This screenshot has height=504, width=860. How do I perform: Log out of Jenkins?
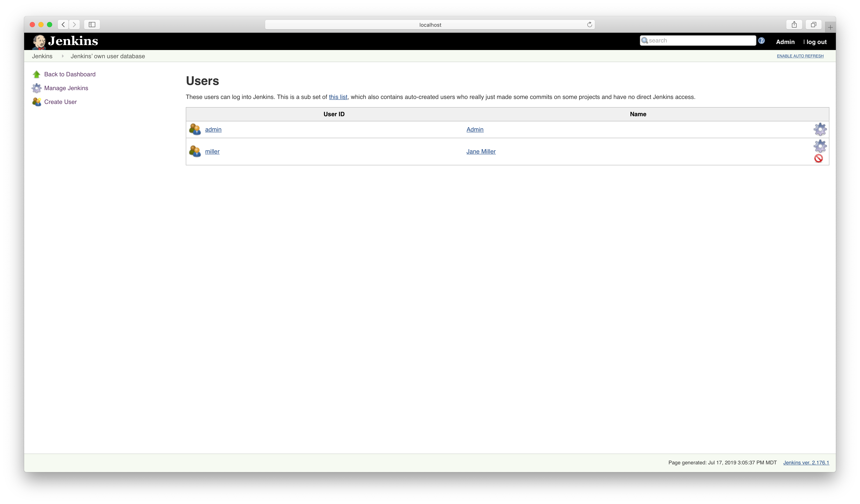pyautogui.click(x=816, y=42)
